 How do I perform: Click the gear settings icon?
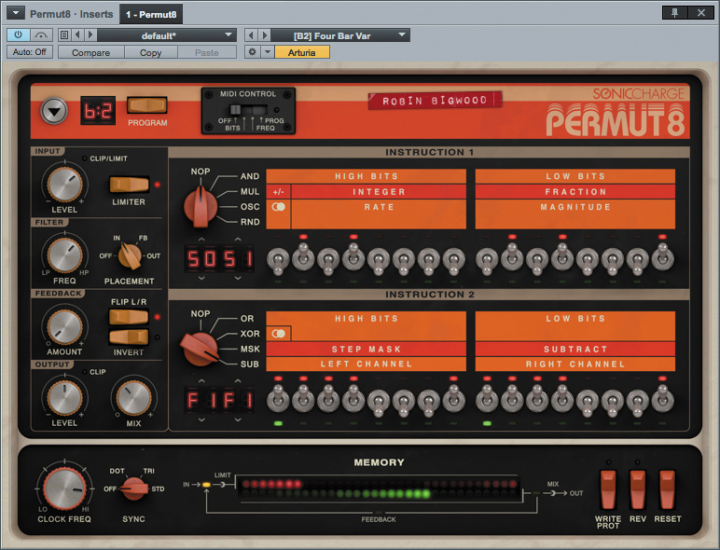pos(252,52)
